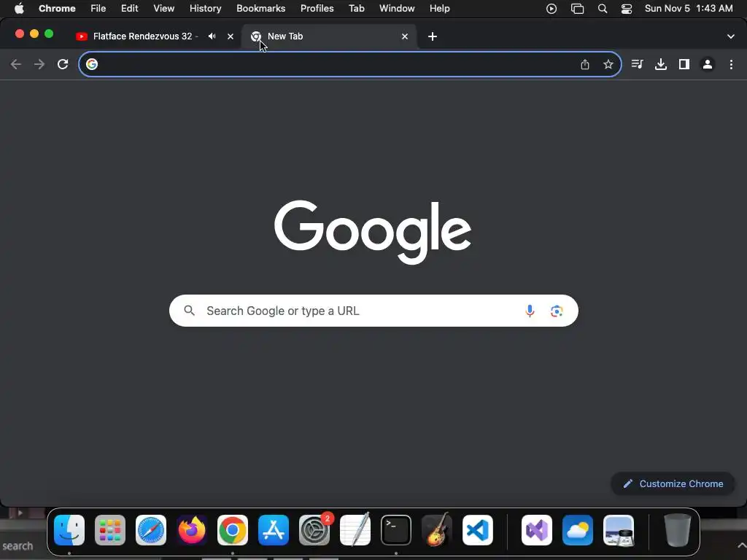Open the Chrome application menu
Screen dimensions: 747x560
[x=57, y=9]
